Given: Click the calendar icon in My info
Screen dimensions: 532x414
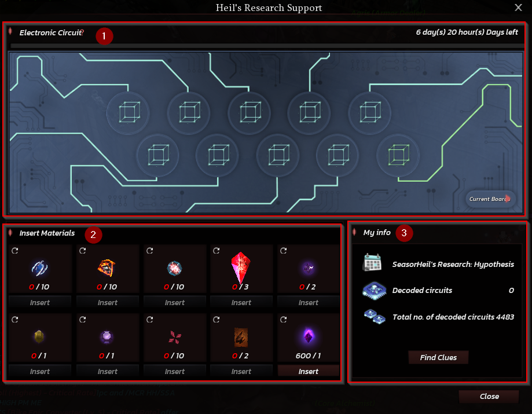Looking at the screenshot, I should 372,263.
